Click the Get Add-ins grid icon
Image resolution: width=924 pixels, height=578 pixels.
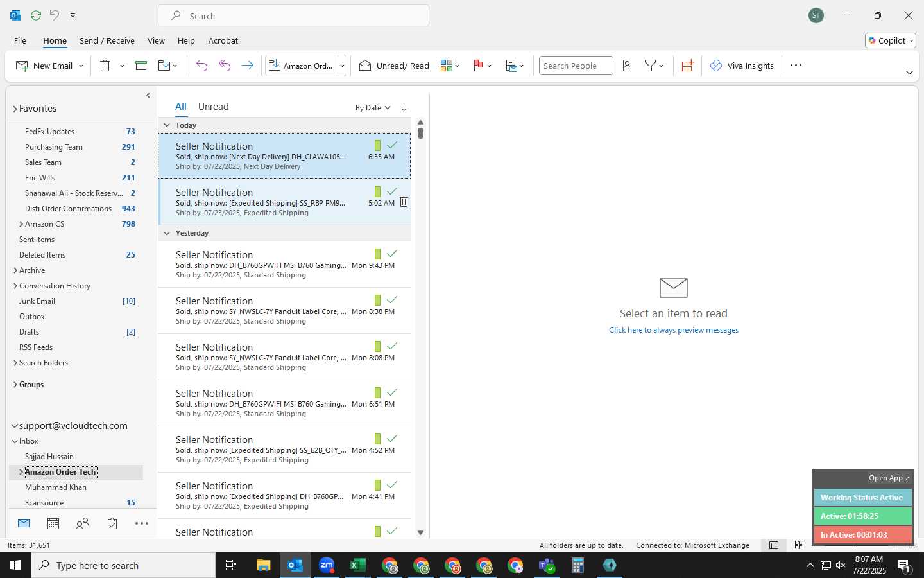[687, 66]
